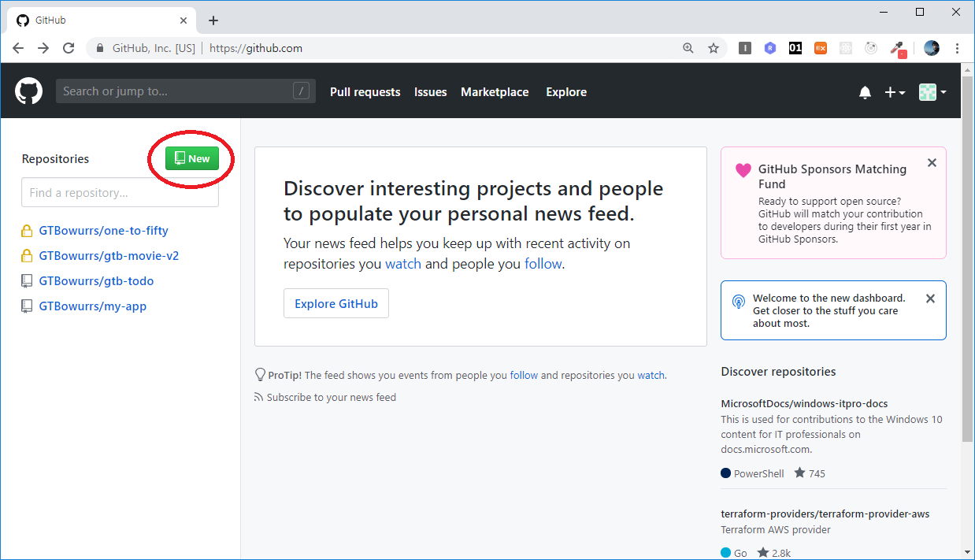The height and width of the screenshot is (560, 975).
Task: Click the zoom magnifier icon in address bar
Action: (x=688, y=48)
